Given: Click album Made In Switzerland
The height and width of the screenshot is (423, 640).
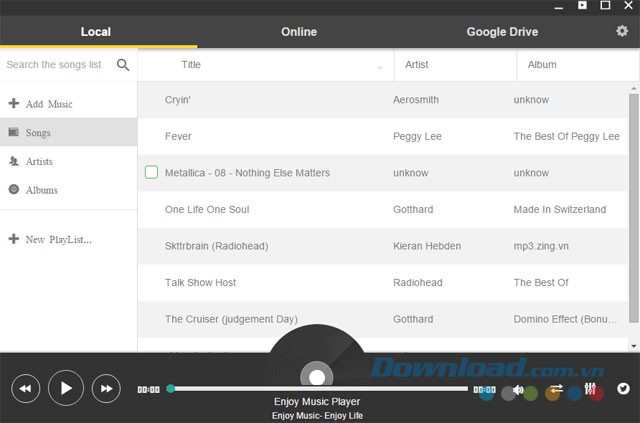Looking at the screenshot, I should (x=560, y=209).
